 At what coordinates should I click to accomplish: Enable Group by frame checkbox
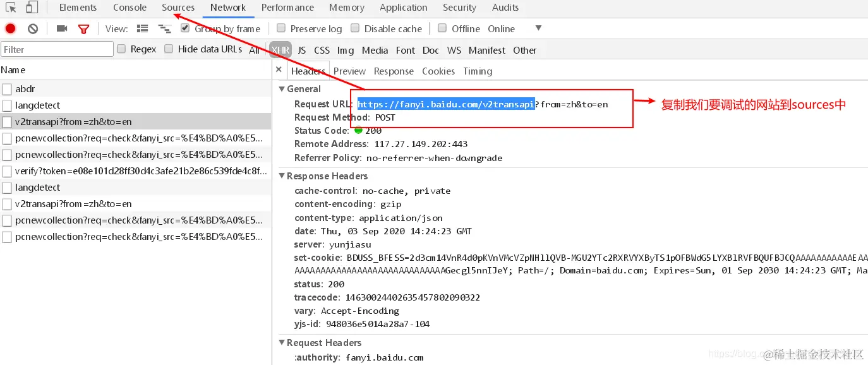pos(185,28)
